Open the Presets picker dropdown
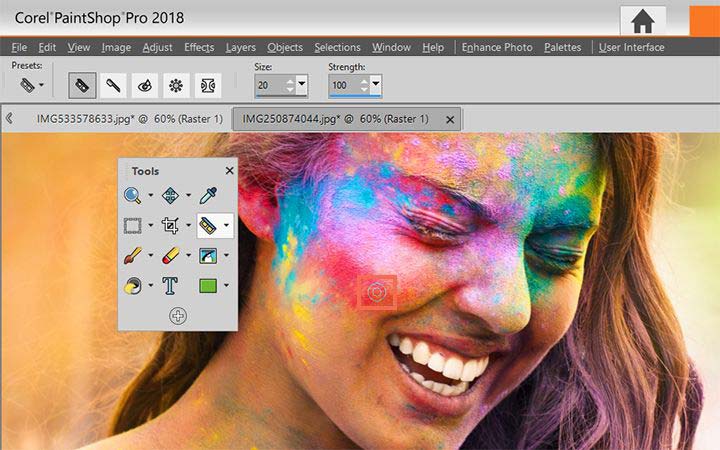 [x=32, y=85]
